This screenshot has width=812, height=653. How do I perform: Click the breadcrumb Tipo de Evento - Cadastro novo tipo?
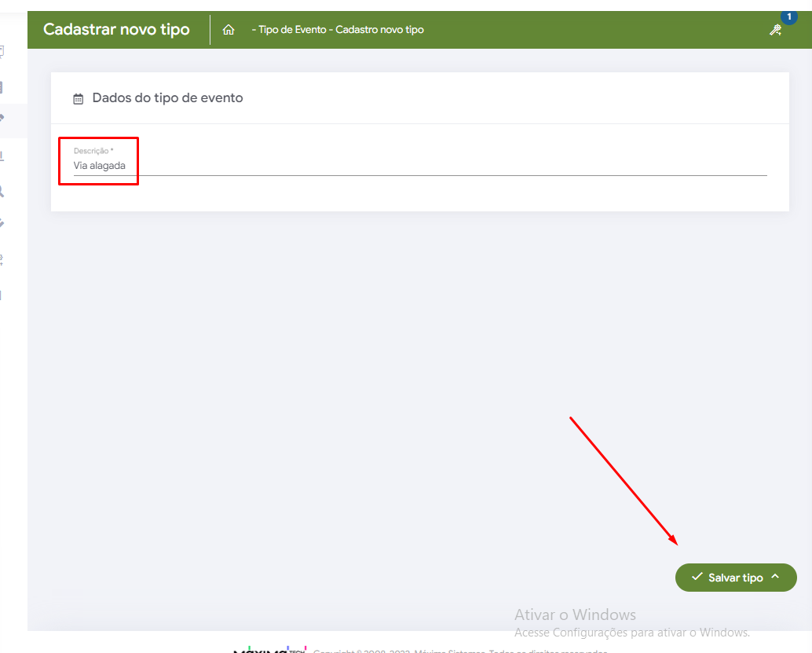(341, 30)
